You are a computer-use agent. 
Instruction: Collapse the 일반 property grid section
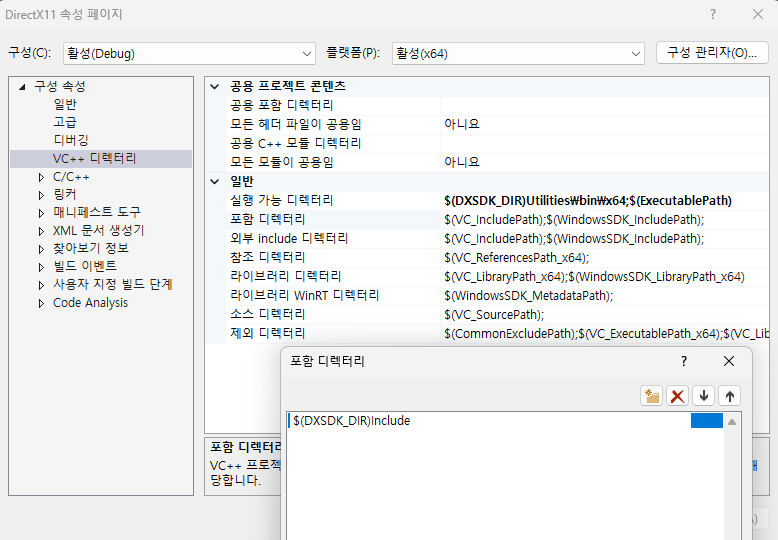tap(214, 181)
